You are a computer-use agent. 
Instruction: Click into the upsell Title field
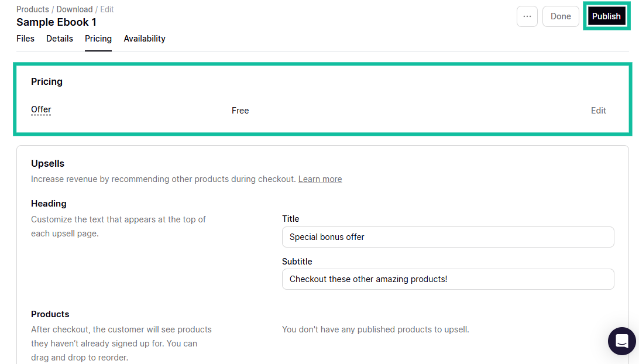coord(448,237)
